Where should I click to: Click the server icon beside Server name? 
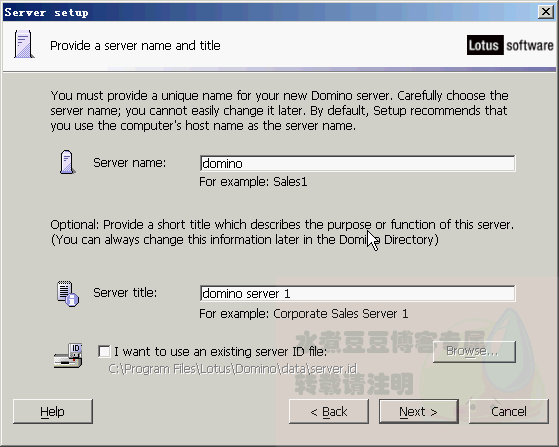[67, 162]
